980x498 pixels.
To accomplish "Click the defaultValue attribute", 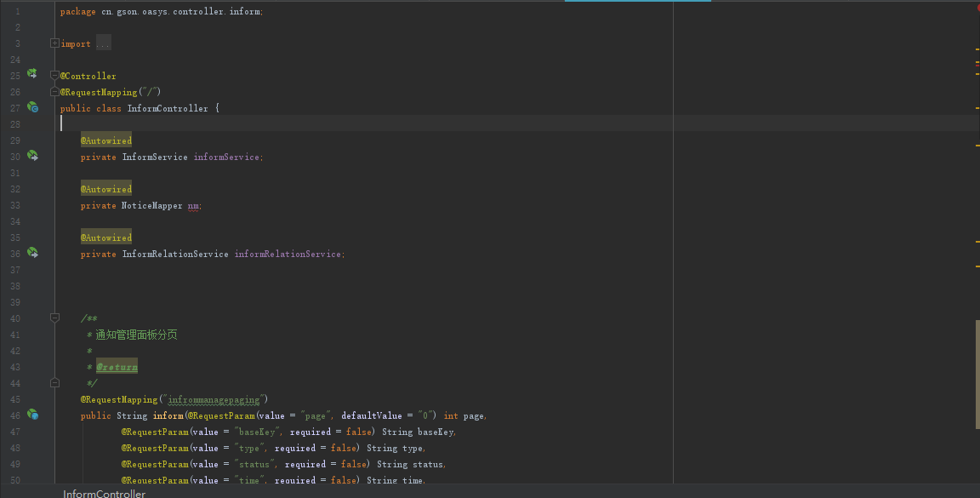I will (x=372, y=416).
